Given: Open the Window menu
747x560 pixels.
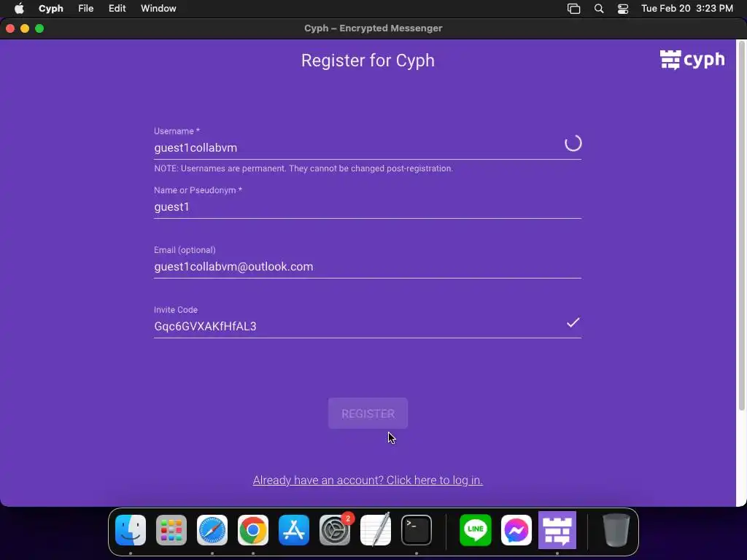Looking at the screenshot, I should (158, 9).
